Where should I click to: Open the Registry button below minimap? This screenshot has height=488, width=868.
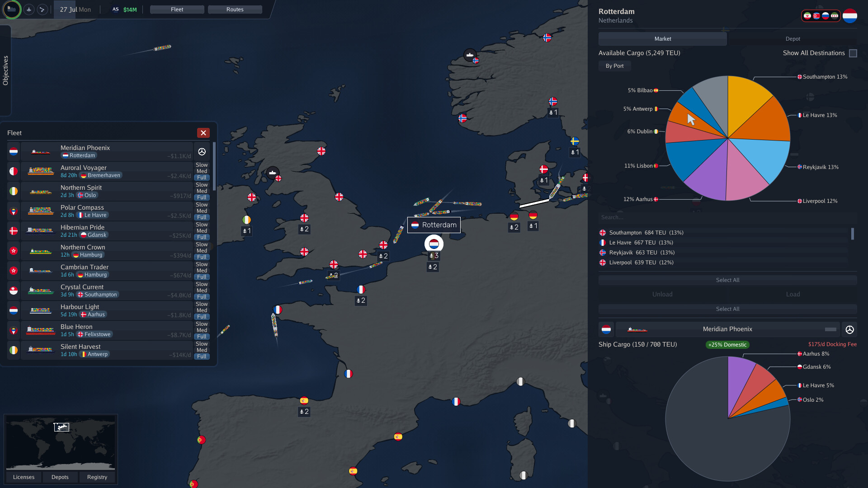[97, 477]
